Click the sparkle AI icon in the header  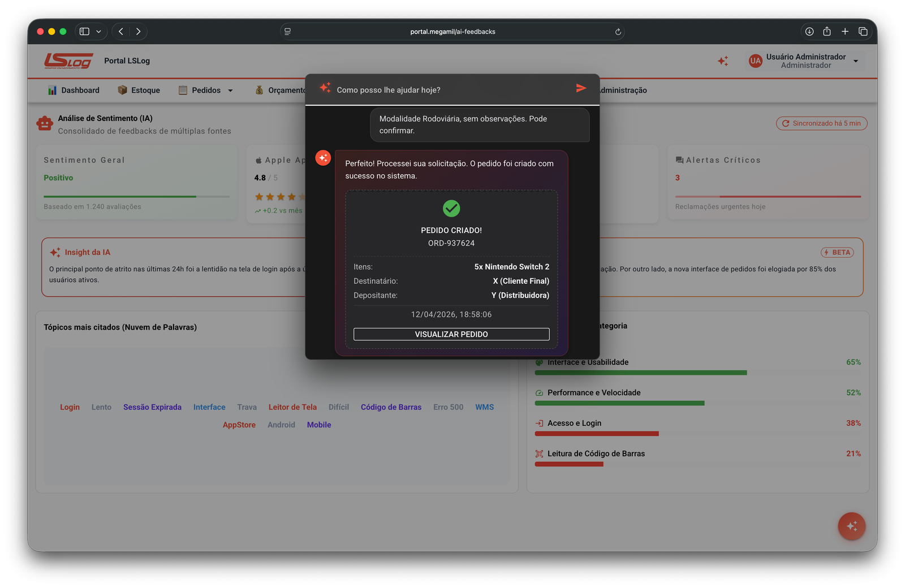point(723,60)
